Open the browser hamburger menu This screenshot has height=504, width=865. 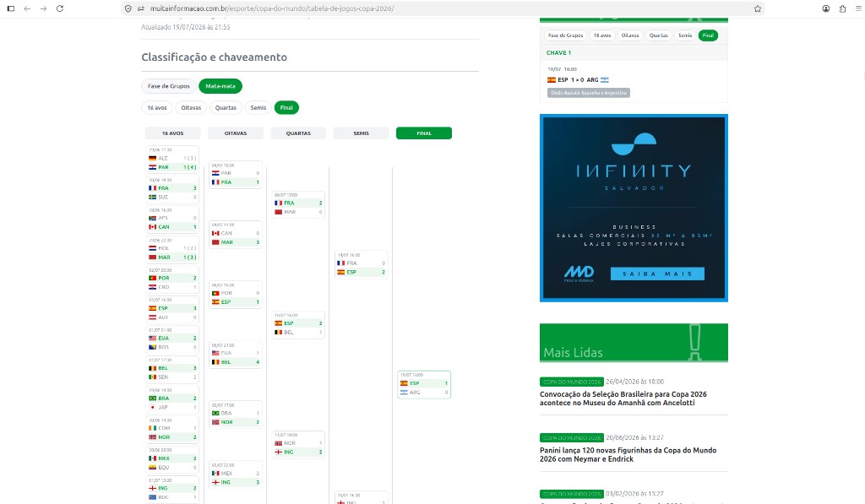click(858, 8)
